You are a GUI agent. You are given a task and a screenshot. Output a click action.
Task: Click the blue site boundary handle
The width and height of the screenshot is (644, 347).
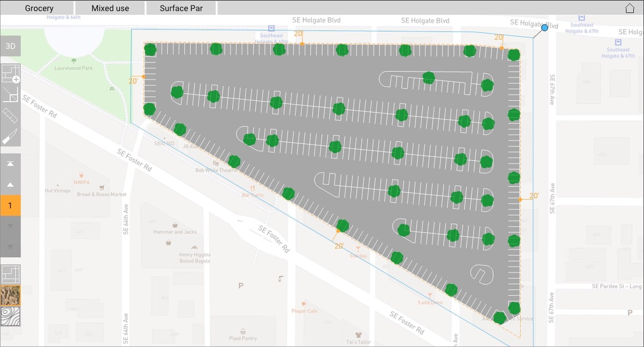[545, 28]
